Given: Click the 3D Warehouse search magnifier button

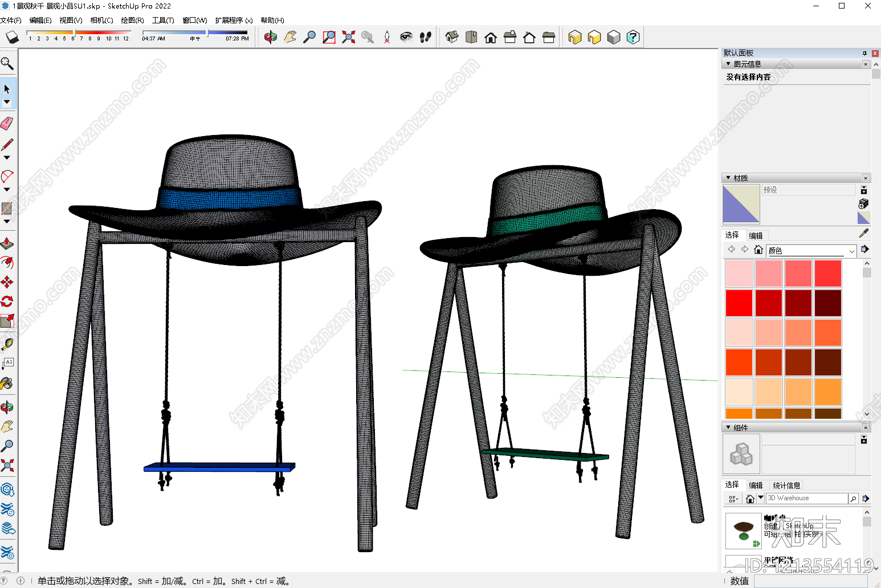Looking at the screenshot, I should pos(853,499).
